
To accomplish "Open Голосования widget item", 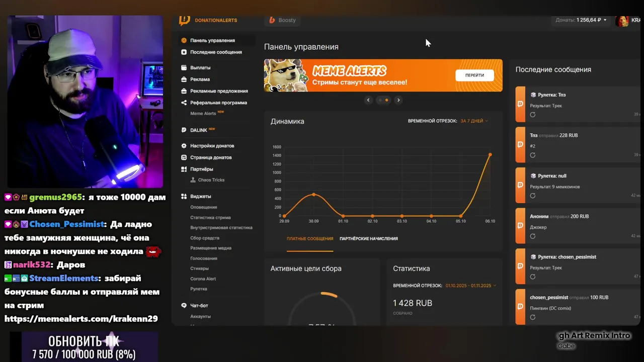I will (x=204, y=258).
